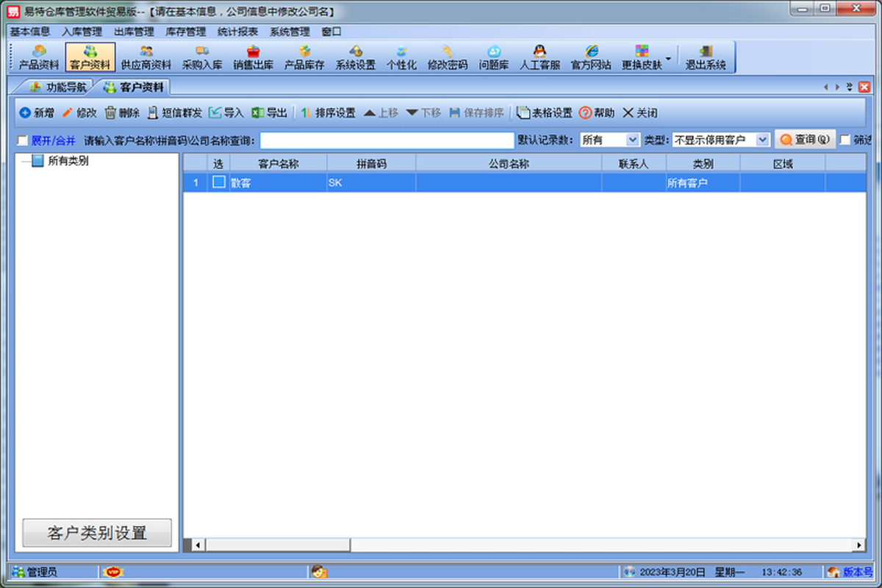
Task: Click 保存排序 in the toolbar
Action: click(x=476, y=113)
